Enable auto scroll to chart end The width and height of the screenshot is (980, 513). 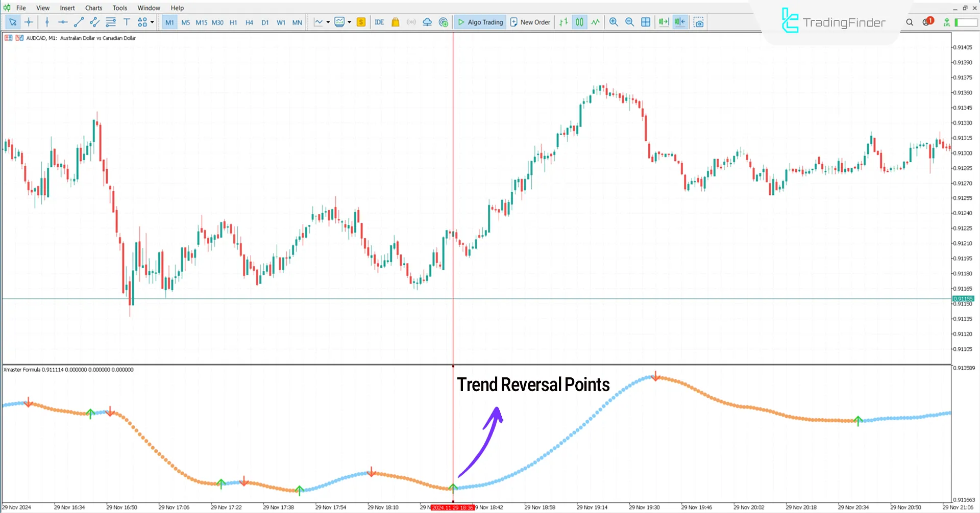pyautogui.click(x=663, y=22)
